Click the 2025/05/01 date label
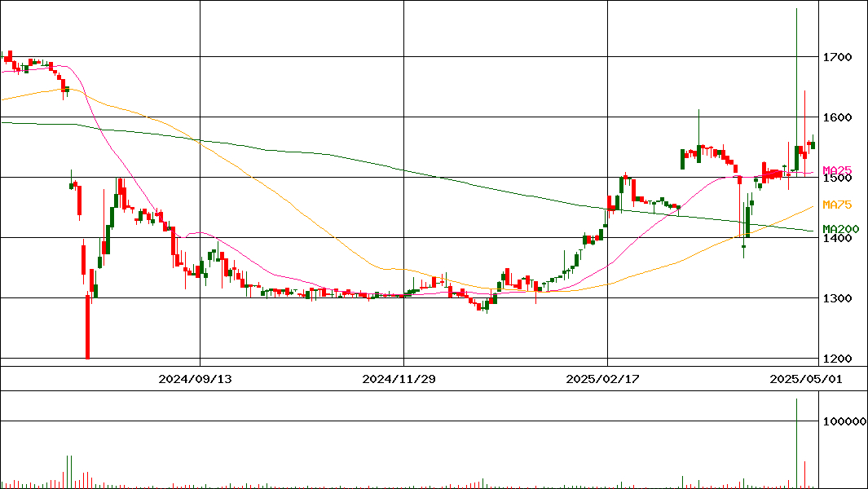The width and height of the screenshot is (868, 489). [807, 379]
